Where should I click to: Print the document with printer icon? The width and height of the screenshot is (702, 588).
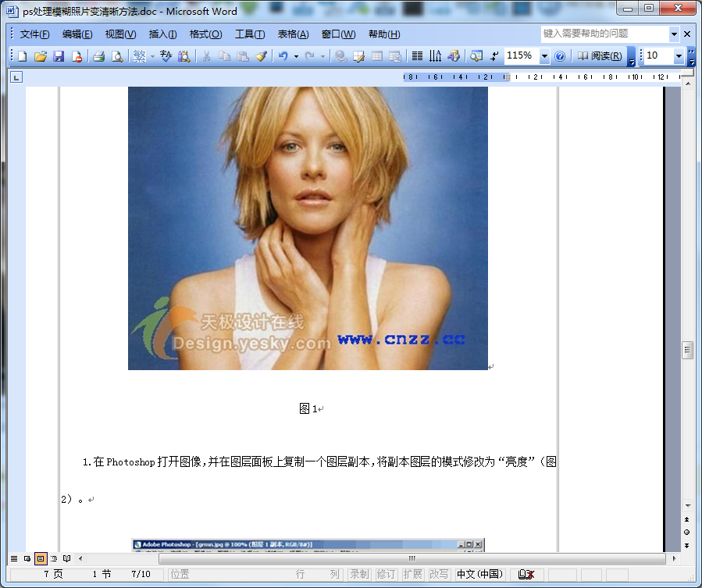(98, 56)
